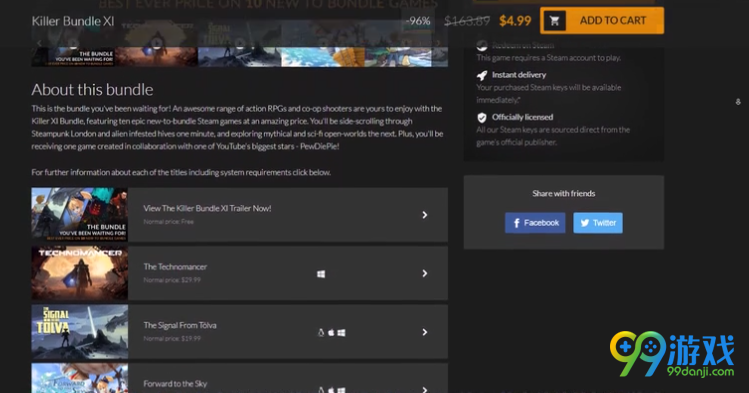
Task: Expand Forward to the Sky row chevron
Action: tap(425, 389)
